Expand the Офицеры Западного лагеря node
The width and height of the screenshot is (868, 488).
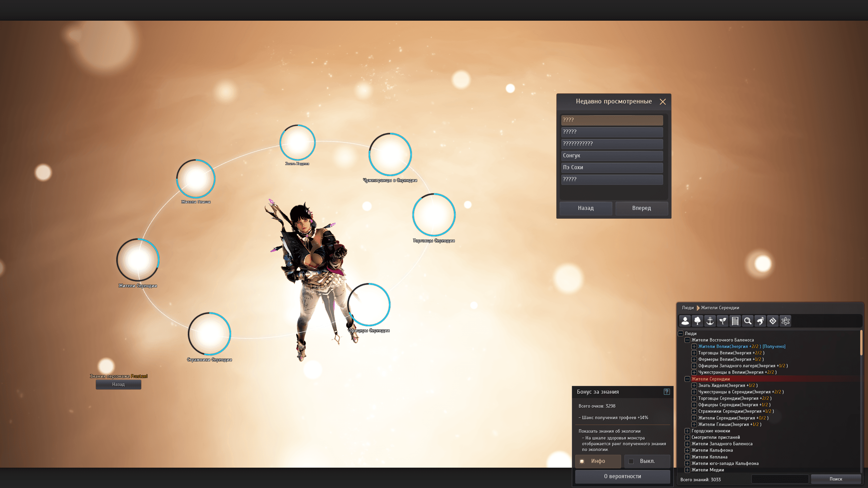click(694, 366)
